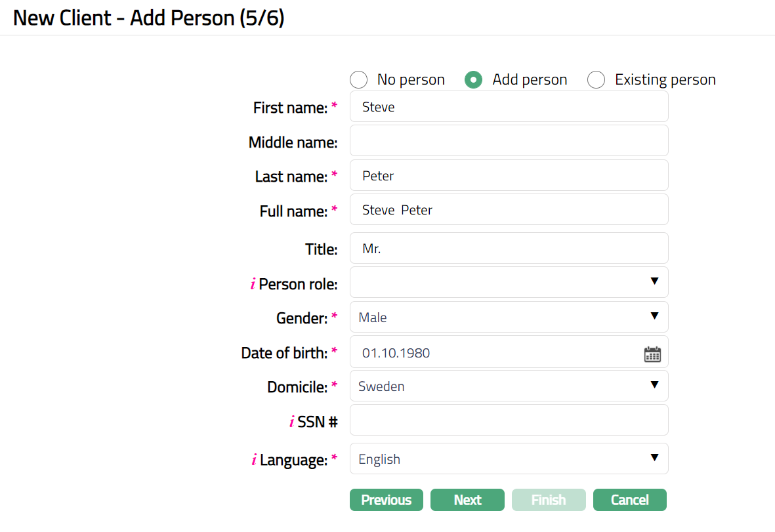Click the info icon beside Language

tap(254, 460)
